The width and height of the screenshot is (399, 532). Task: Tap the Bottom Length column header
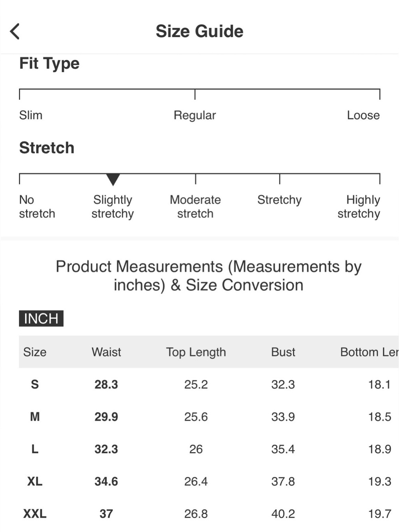[x=369, y=352]
